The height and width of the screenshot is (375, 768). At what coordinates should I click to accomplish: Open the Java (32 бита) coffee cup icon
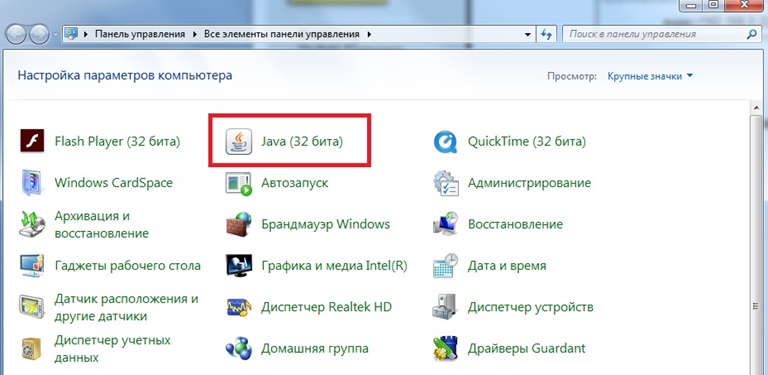click(239, 141)
